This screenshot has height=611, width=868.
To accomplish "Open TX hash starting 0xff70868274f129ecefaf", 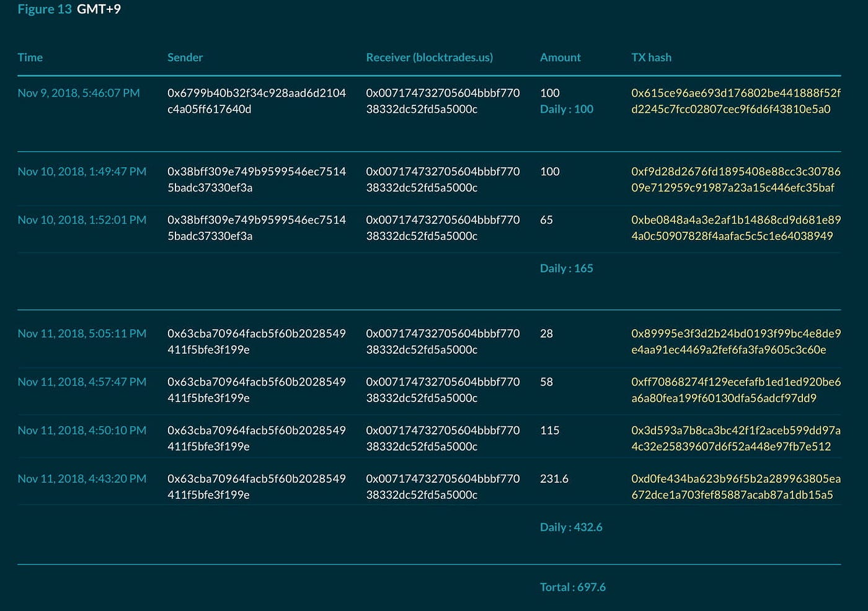I will click(736, 390).
